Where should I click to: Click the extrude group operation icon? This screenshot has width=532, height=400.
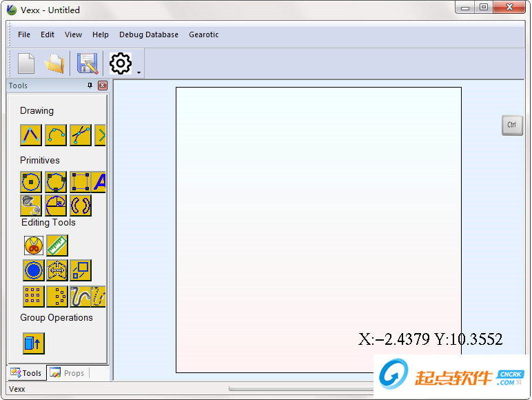[34, 343]
